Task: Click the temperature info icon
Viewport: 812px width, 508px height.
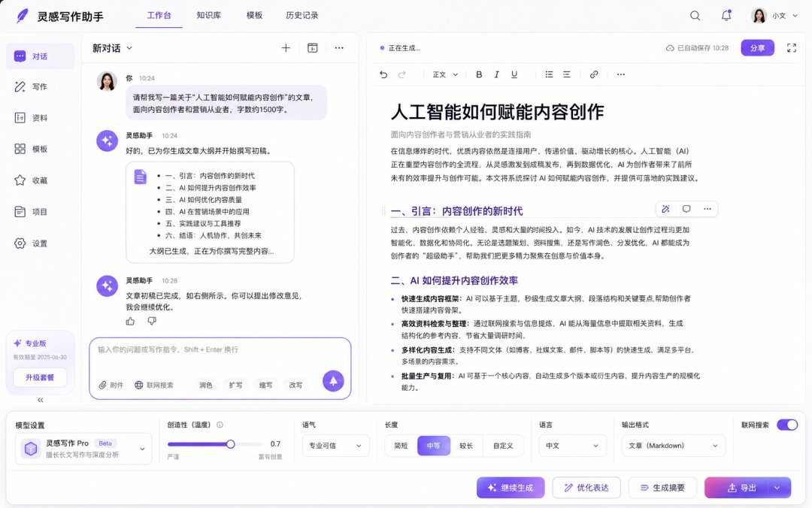Action: click(220, 425)
